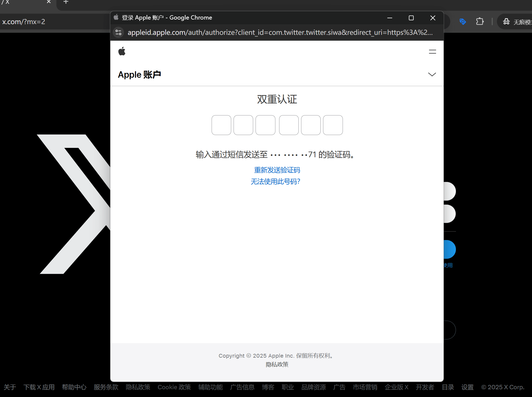Click the site information icon in the address bar
This screenshot has height=397, width=532.
click(x=118, y=32)
